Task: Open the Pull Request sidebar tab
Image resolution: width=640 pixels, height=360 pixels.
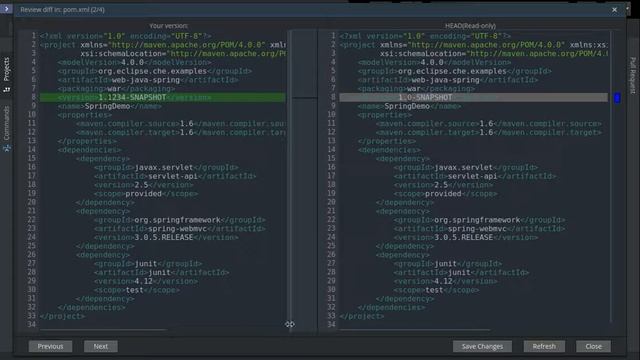Action: (633, 76)
